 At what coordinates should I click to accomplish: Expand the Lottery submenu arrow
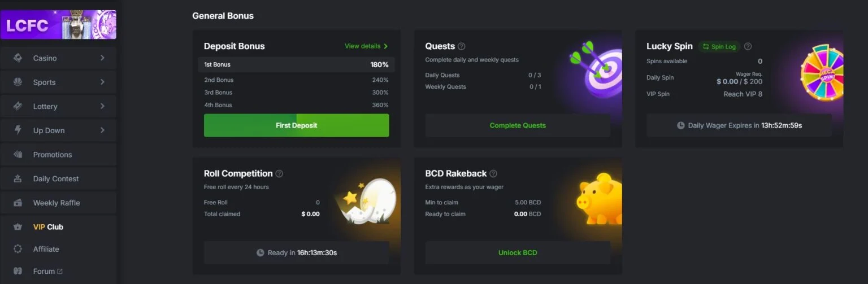click(x=102, y=106)
